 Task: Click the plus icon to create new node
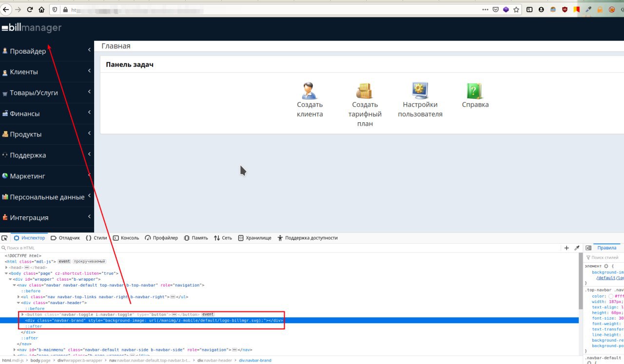click(x=566, y=248)
